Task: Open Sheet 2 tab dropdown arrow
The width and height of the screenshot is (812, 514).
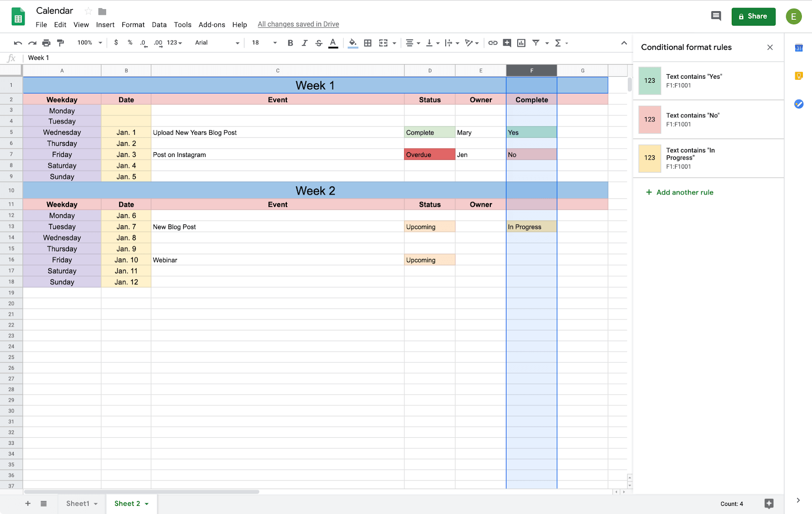Action: 147,504
